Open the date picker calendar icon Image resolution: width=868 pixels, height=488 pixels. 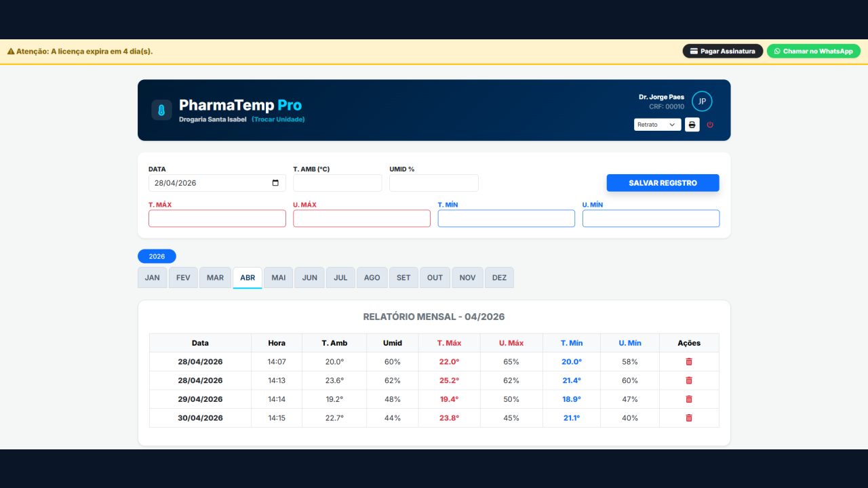[275, 183]
